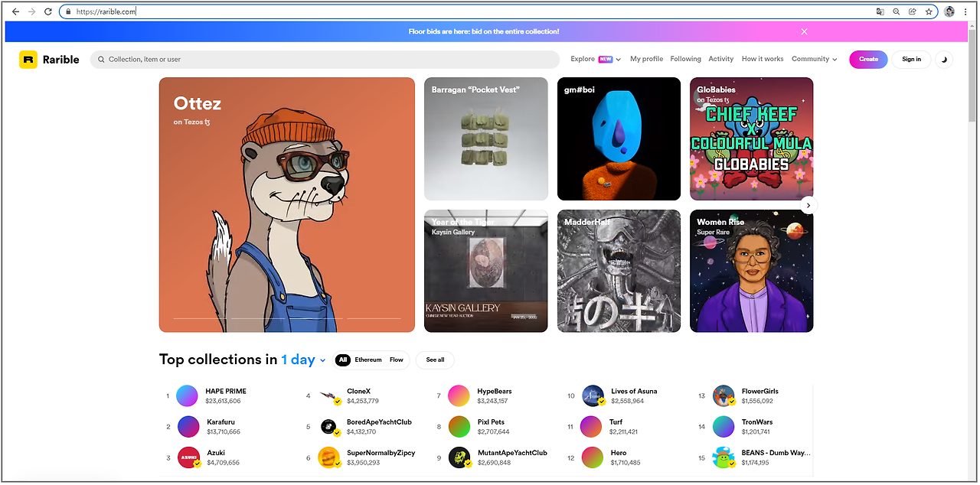
Task: Click the translate page icon
Action: (x=880, y=11)
